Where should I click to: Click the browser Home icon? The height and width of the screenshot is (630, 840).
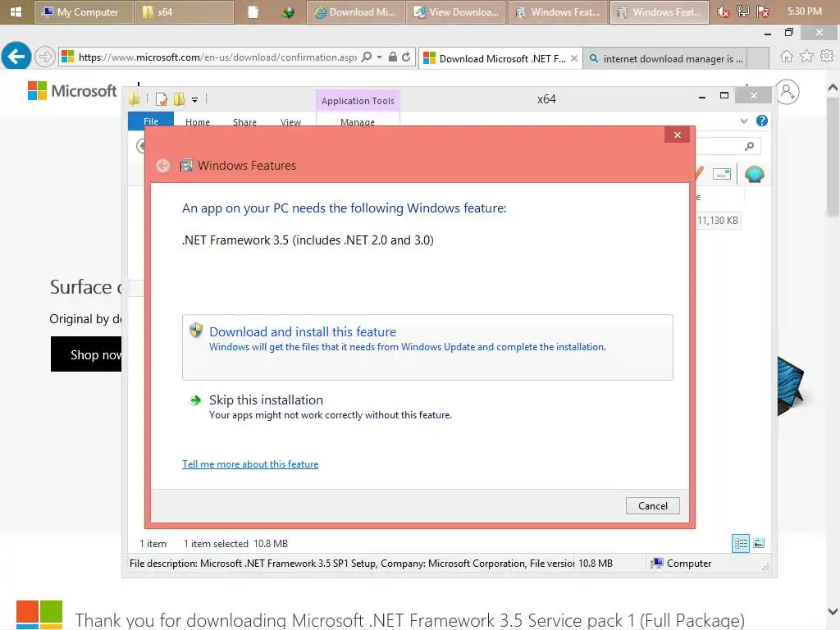(787, 57)
